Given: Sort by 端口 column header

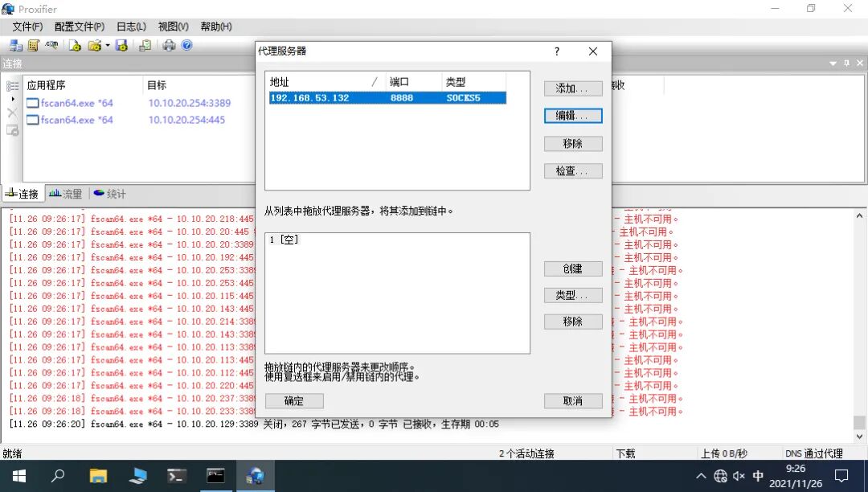Looking at the screenshot, I should 414,82.
